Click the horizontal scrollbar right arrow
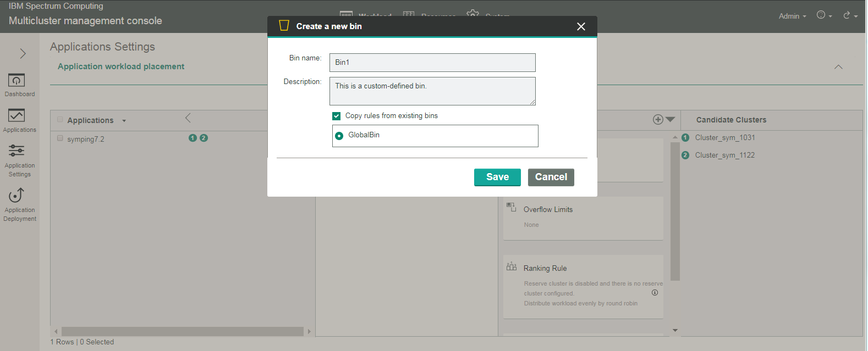The image size is (868, 351). [x=309, y=332]
